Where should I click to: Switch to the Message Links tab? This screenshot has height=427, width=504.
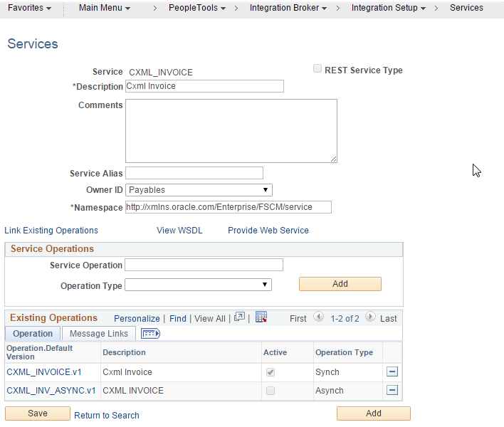coord(98,333)
